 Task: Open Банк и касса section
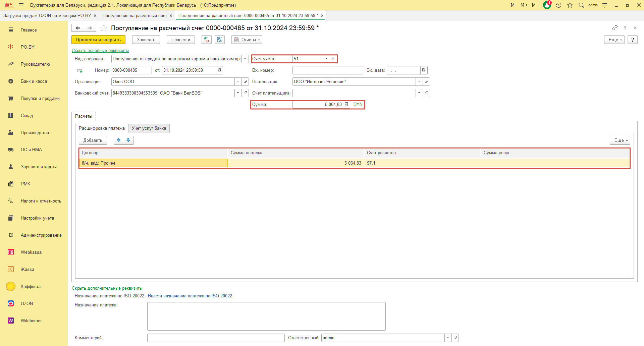tap(34, 81)
